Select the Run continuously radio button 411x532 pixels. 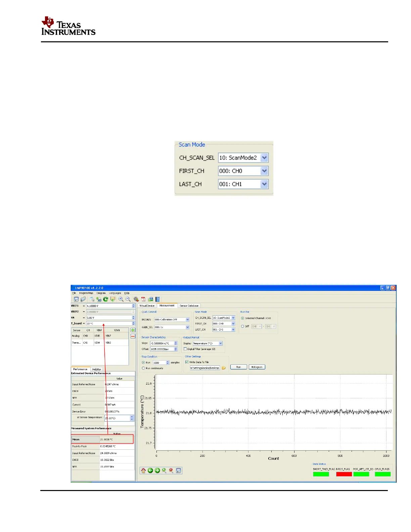tap(143, 368)
